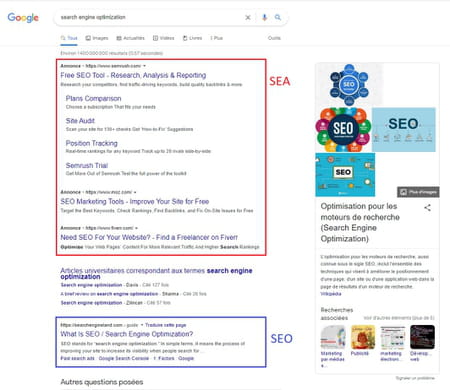Open Articles universitaires correspondant aux termes link
The height and width of the screenshot is (390, 450).
(x=156, y=273)
